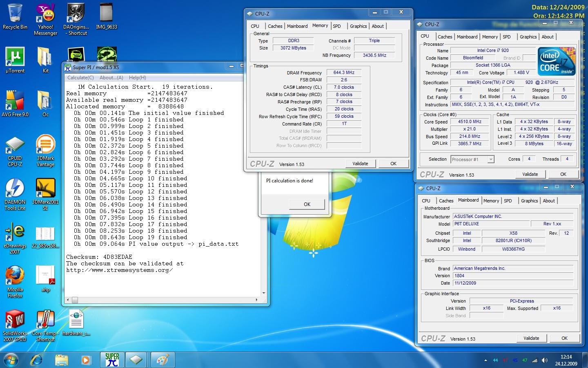This screenshot has width=588, height=368.
Task: Show hidden tray icons arrow
Action: tap(486, 360)
